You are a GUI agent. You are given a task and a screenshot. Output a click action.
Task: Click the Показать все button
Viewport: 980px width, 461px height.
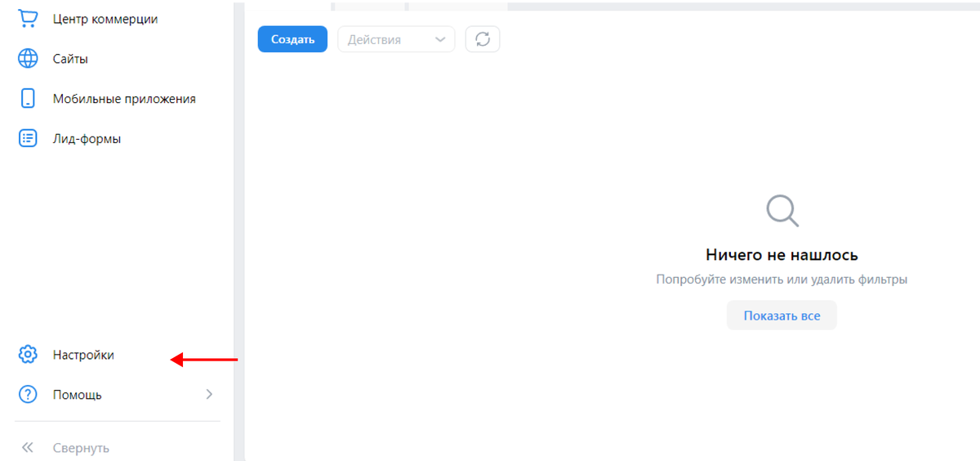(x=782, y=316)
